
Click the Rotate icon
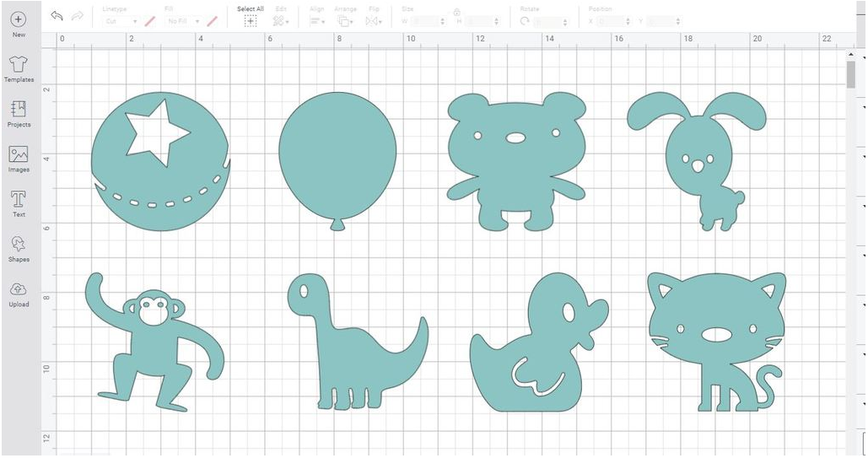pos(525,21)
